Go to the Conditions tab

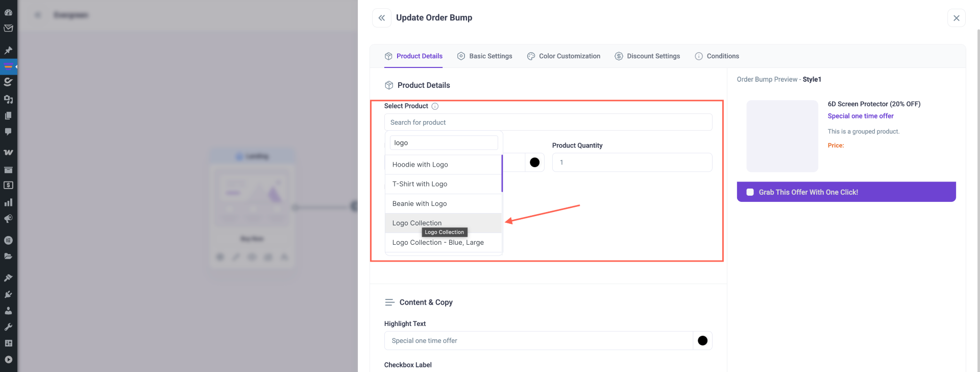click(717, 56)
